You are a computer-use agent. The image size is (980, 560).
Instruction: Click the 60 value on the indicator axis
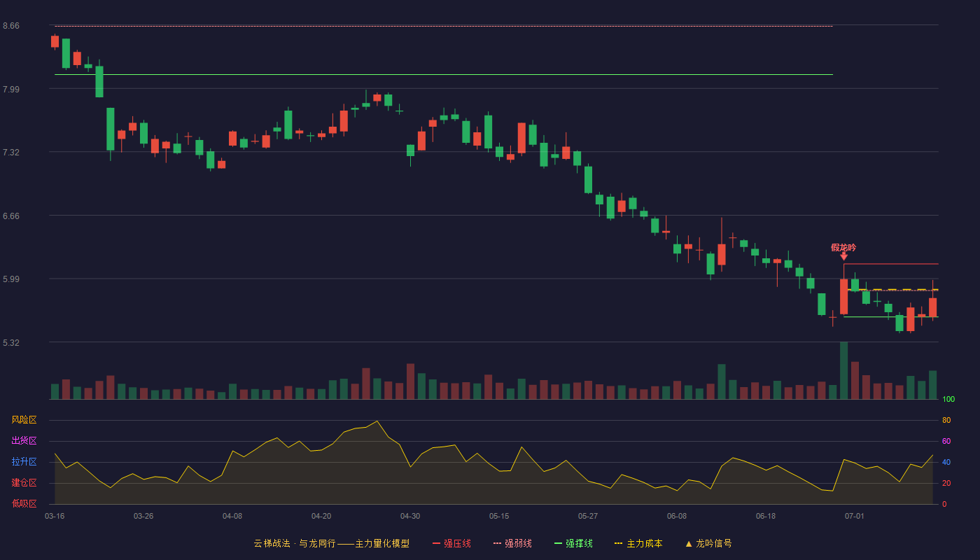[x=946, y=441]
